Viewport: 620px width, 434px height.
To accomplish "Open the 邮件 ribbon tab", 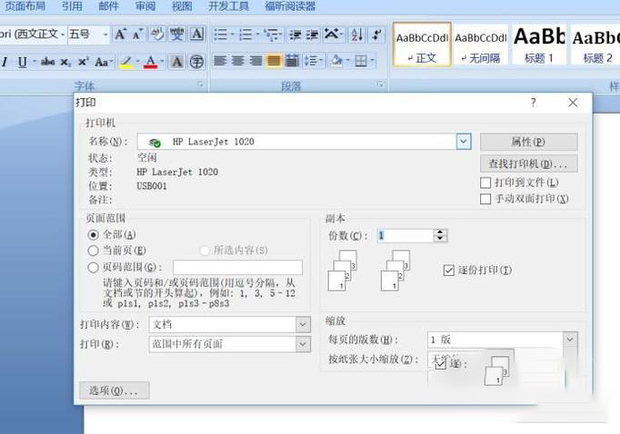I will (109, 6).
